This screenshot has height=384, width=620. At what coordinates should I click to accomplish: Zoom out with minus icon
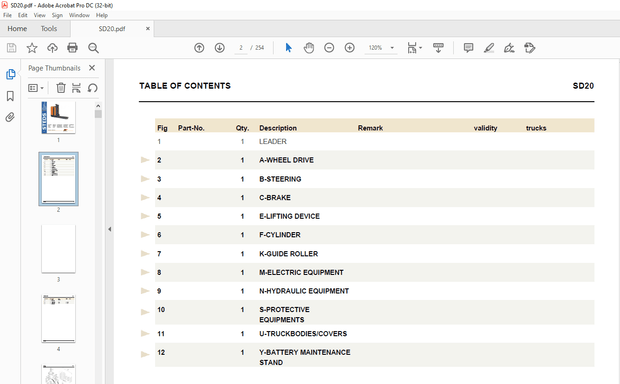pos(329,48)
